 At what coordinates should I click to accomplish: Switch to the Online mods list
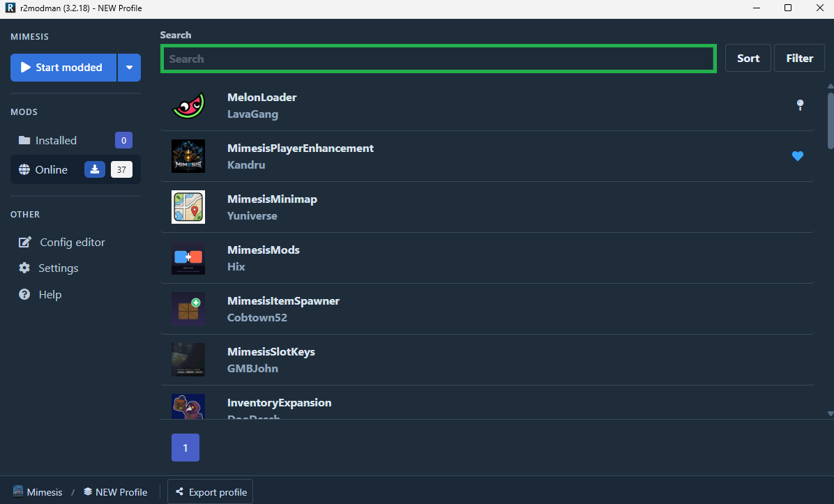click(x=75, y=169)
